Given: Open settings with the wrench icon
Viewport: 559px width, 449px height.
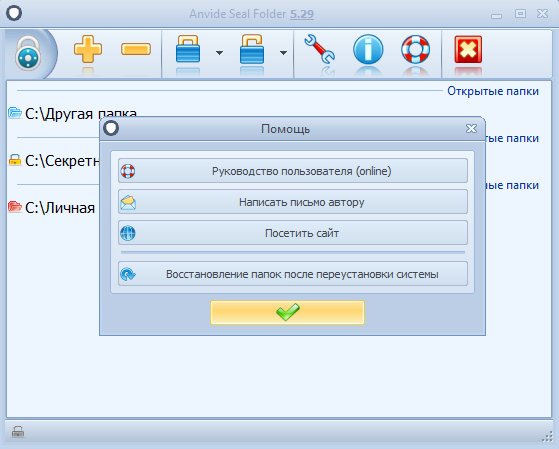Looking at the screenshot, I should click(320, 49).
